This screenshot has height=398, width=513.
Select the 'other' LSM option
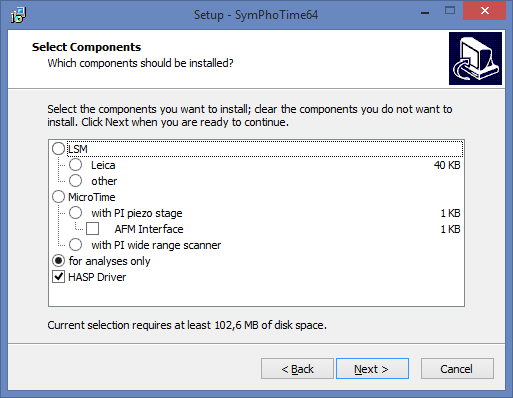pos(75,181)
